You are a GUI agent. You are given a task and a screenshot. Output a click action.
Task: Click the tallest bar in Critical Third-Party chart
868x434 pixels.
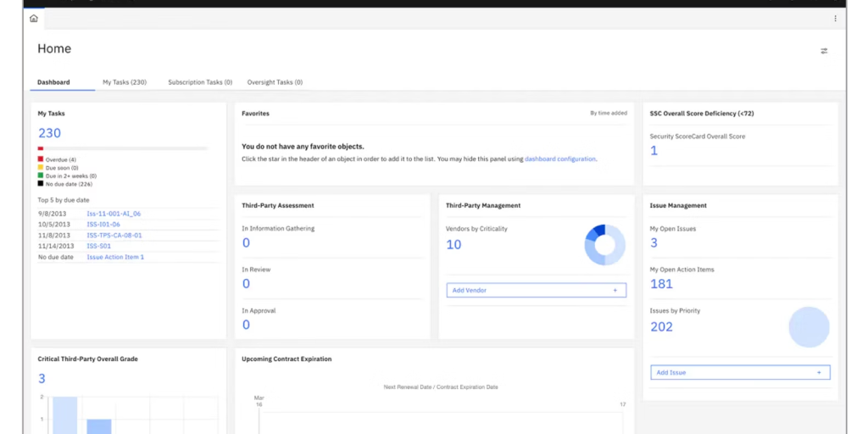[x=64, y=415]
